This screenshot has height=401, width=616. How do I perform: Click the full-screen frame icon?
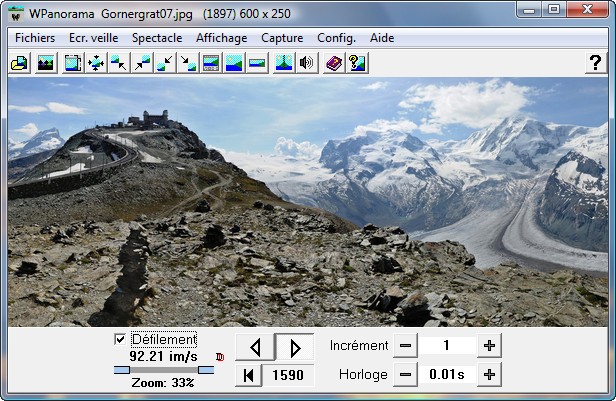[x=73, y=63]
